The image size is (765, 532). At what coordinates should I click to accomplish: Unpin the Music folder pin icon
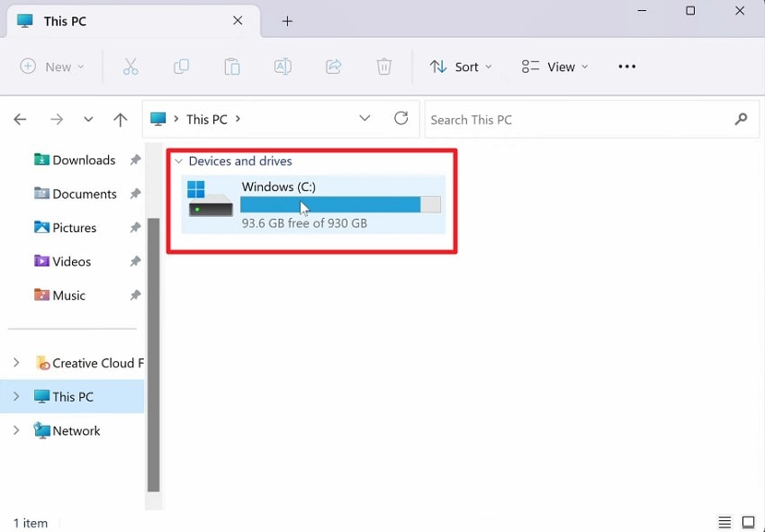[x=135, y=295]
